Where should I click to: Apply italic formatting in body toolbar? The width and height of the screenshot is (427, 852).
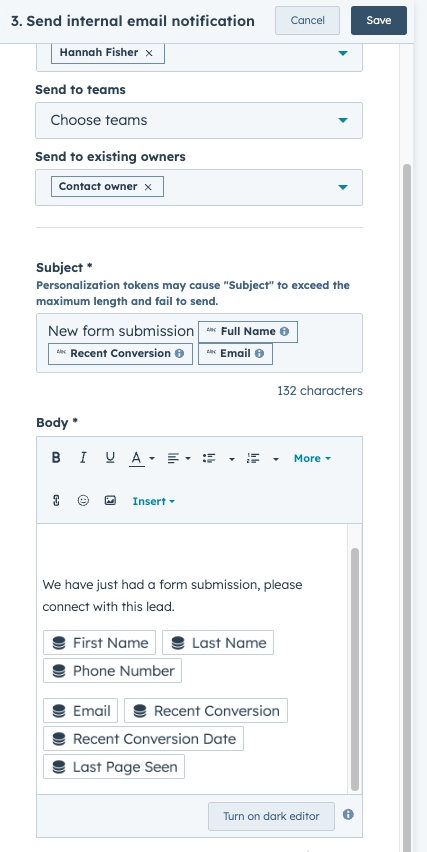[83, 458]
